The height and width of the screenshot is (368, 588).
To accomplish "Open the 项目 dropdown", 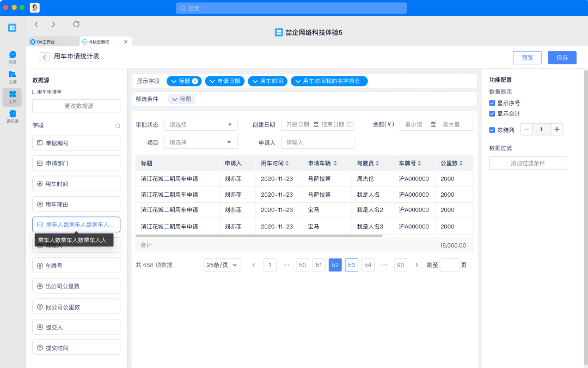I will [x=200, y=142].
